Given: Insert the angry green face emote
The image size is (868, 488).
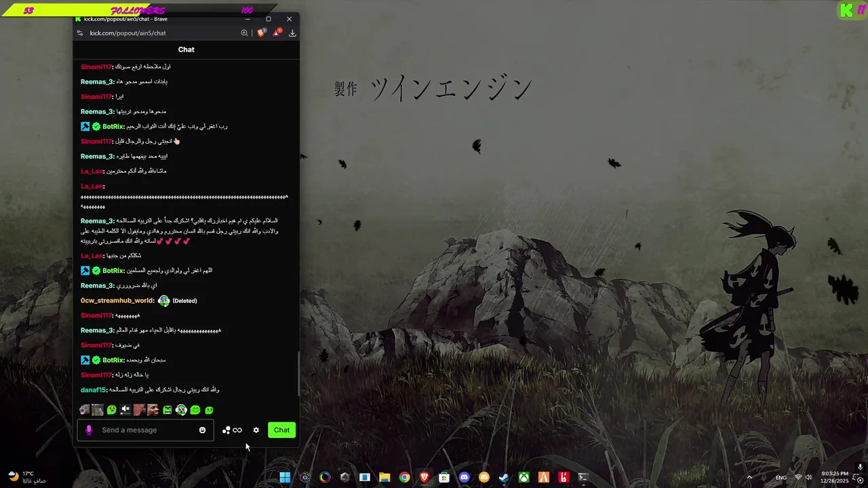Looking at the screenshot, I should point(167,409).
